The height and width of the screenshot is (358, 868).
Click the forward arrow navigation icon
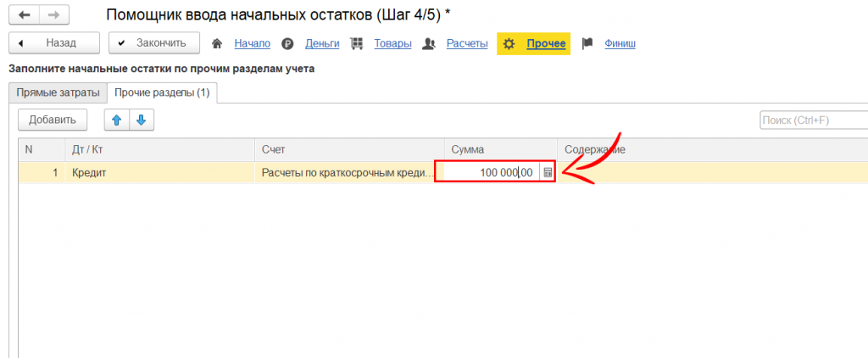(x=53, y=15)
